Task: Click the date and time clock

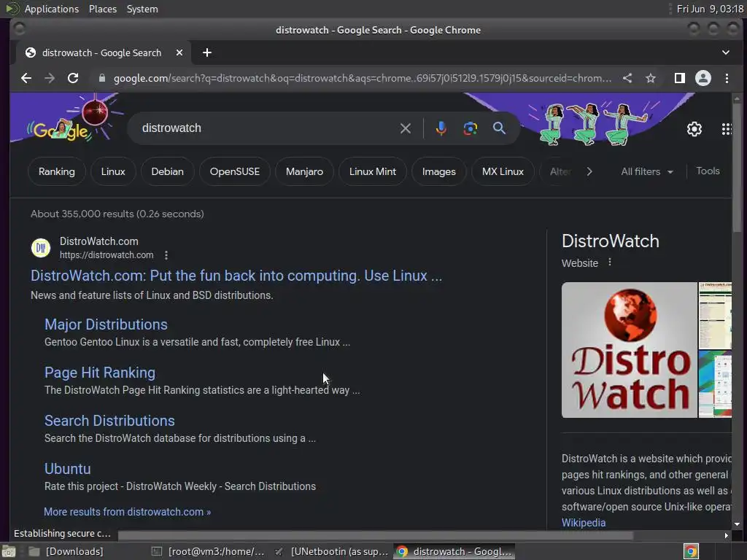Action: pos(710,9)
